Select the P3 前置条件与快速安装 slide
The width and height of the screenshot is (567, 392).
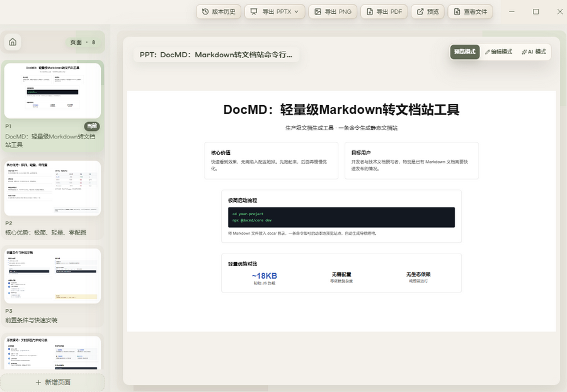pos(52,286)
